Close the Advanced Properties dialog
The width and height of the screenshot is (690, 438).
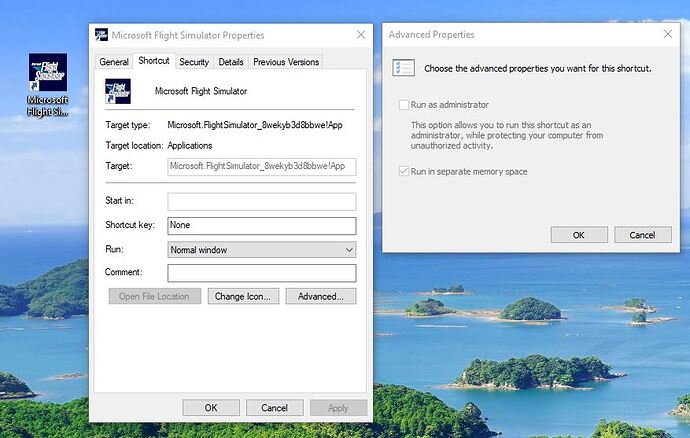coord(668,34)
